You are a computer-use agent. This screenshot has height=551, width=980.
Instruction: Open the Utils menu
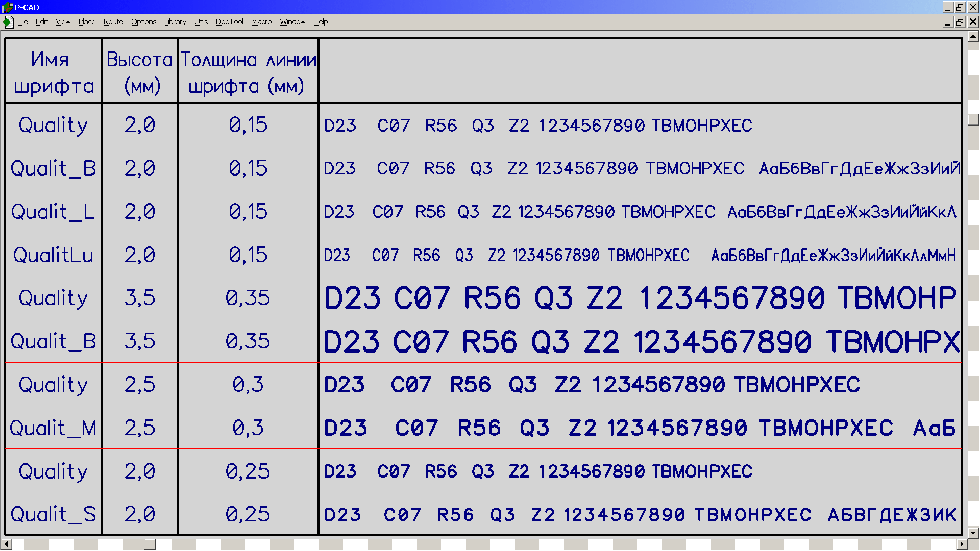(201, 22)
